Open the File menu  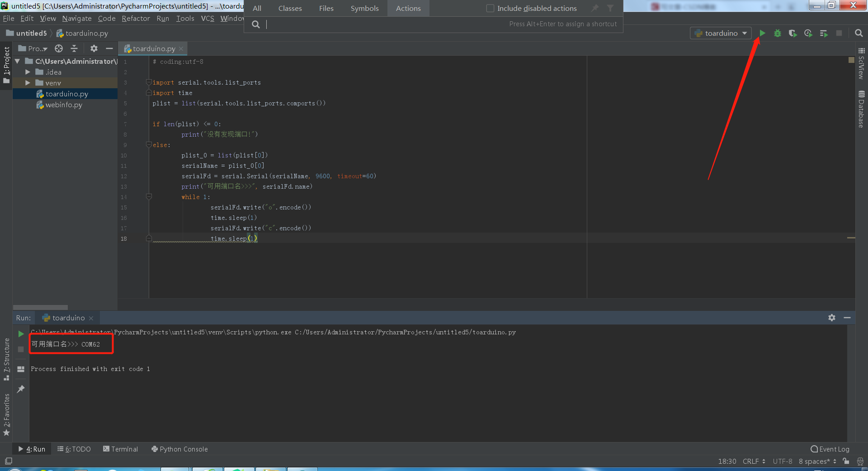click(x=9, y=18)
